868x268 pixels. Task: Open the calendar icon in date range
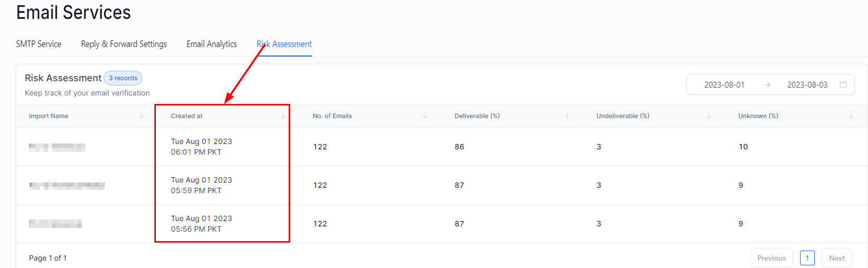843,84
